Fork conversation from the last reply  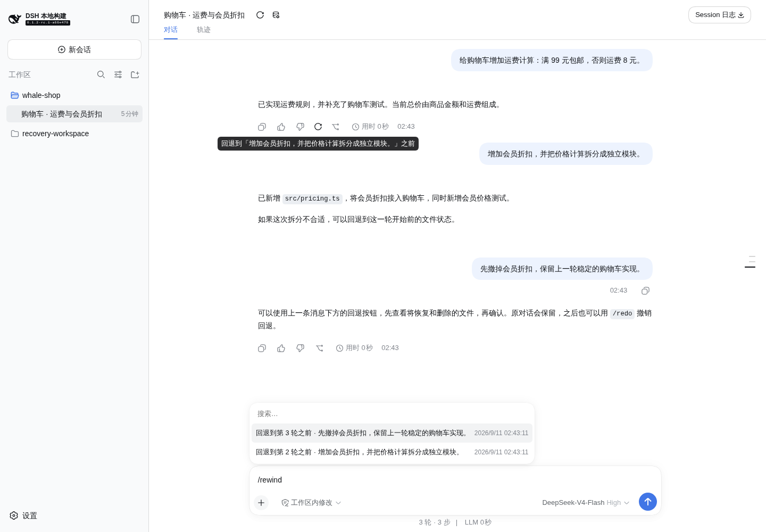pos(320,348)
